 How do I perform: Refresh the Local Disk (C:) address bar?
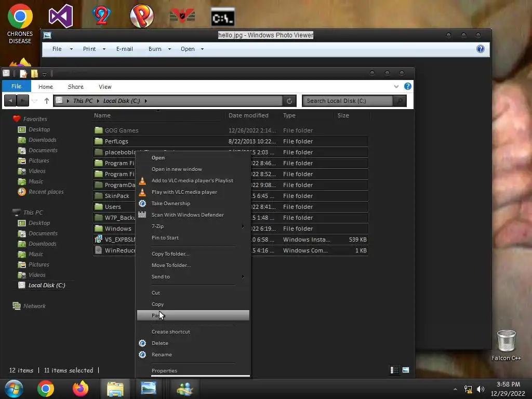point(289,101)
